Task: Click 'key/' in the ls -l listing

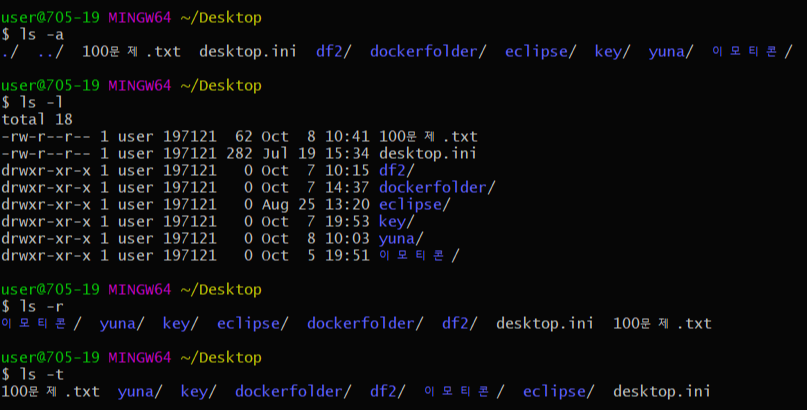Action: [x=397, y=221]
